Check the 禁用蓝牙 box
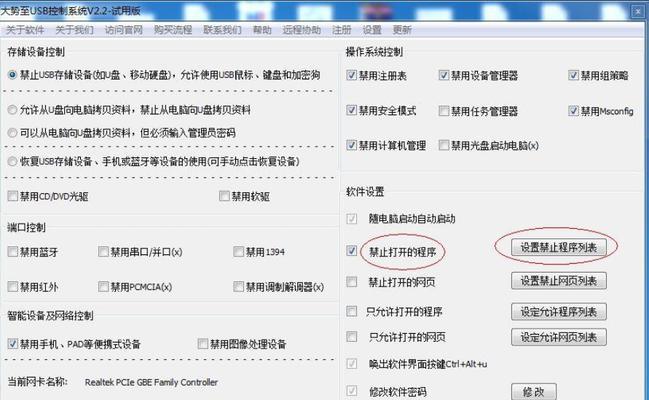The height and width of the screenshot is (400, 649). pyautogui.click(x=12, y=252)
